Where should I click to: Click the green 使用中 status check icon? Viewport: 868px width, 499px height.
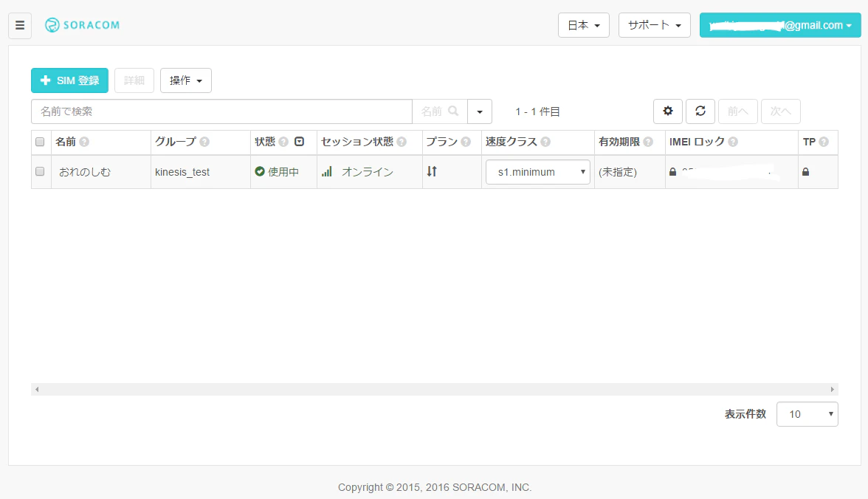pyautogui.click(x=260, y=172)
